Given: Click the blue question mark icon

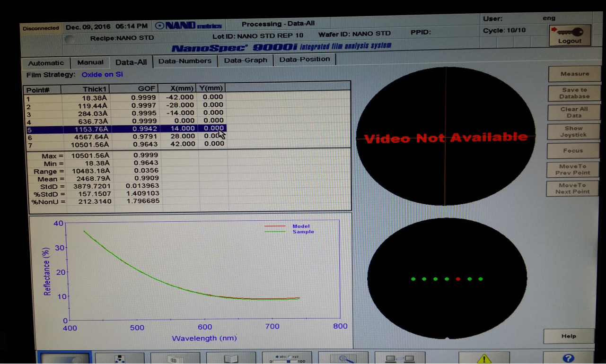Looking at the screenshot, I should (568, 358).
